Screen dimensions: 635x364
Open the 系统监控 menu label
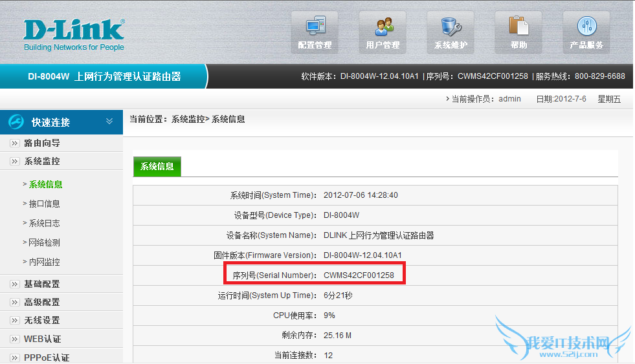(41, 162)
